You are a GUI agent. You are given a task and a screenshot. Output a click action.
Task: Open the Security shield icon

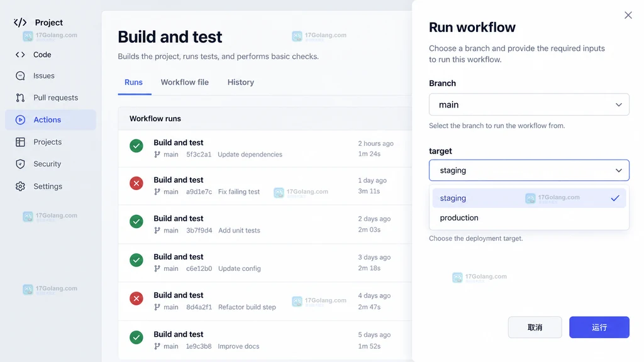tap(20, 164)
